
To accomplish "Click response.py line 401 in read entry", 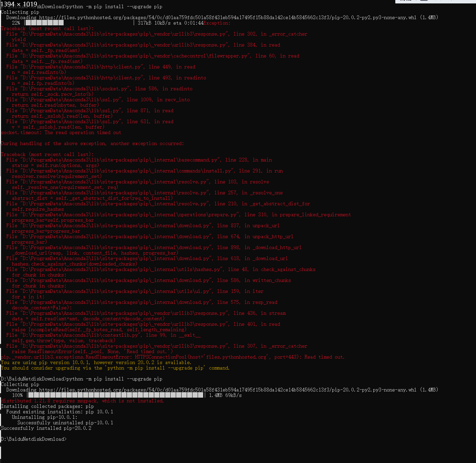I will click(143, 324).
